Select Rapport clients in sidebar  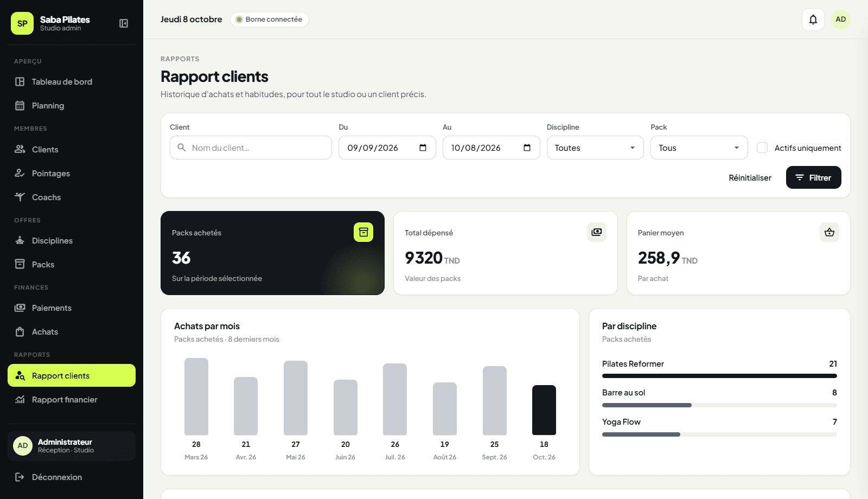[72, 375]
